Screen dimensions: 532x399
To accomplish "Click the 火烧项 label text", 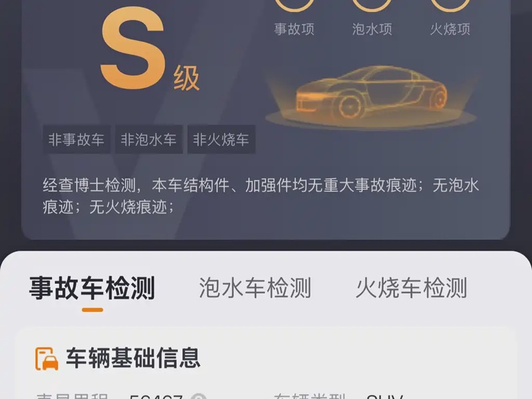I will pos(450,29).
